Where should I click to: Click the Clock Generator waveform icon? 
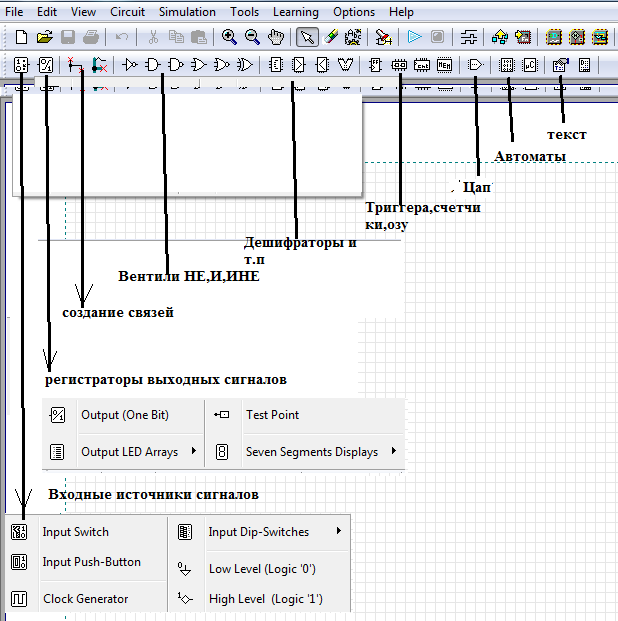19,599
